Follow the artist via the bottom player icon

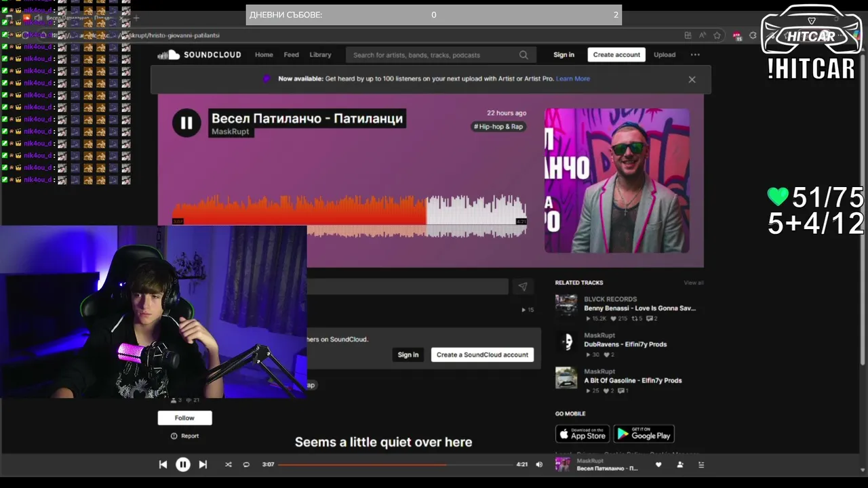[680, 464]
